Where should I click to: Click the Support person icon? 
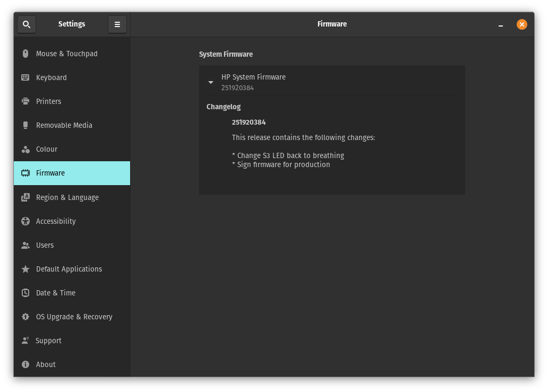(x=25, y=341)
